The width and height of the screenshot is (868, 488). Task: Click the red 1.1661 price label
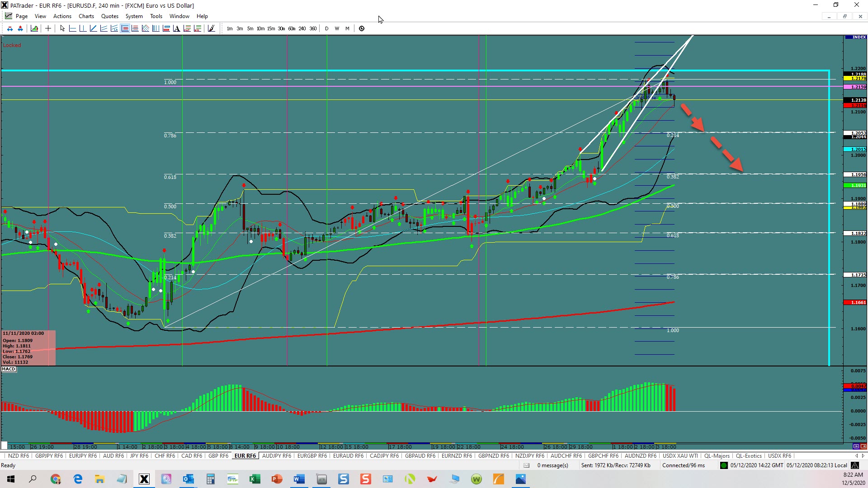pyautogui.click(x=855, y=302)
